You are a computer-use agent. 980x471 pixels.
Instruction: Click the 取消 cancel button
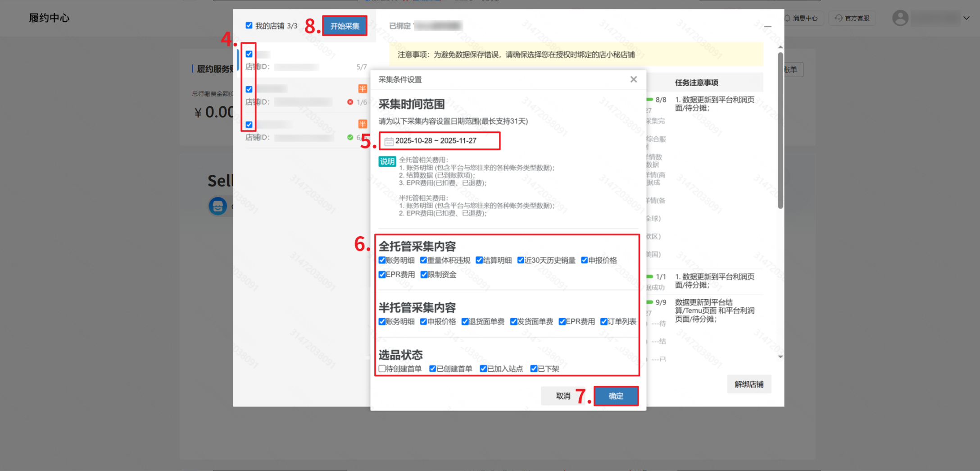(x=563, y=396)
